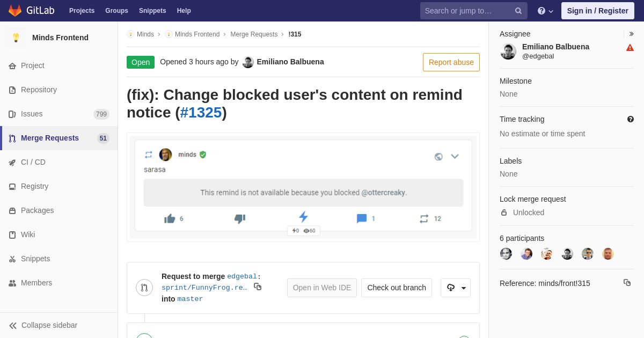The image size is (644, 338).
Task: Click the GitLab logo icon
Action: [x=15, y=11]
